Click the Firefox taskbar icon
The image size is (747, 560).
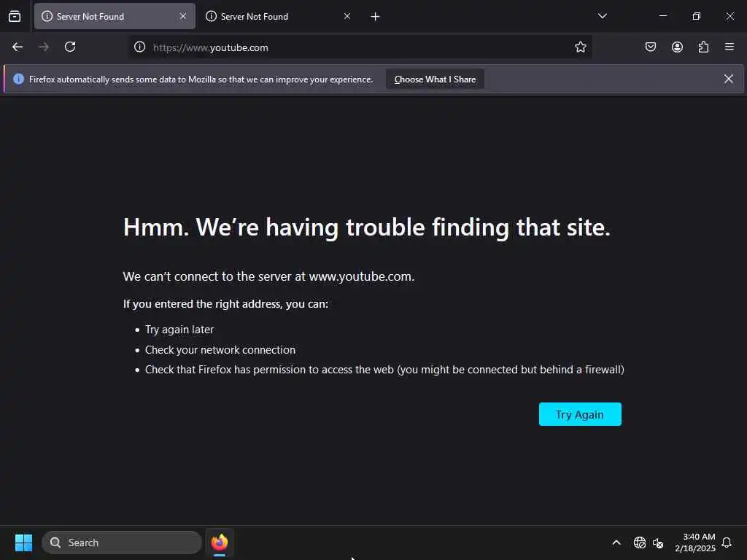pos(220,542)
